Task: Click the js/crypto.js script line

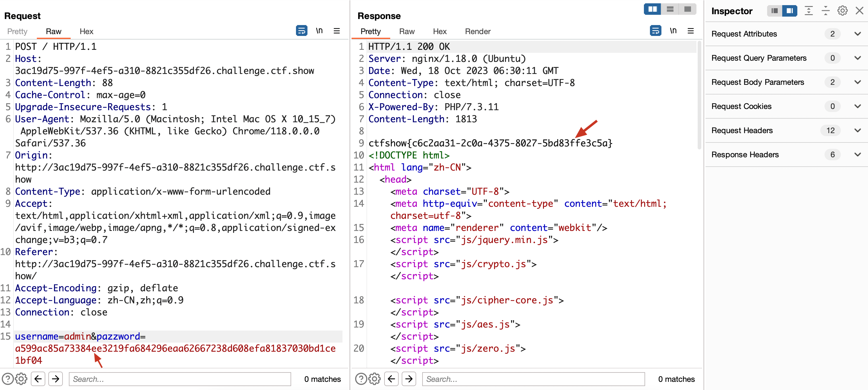Action: [463, 264]
